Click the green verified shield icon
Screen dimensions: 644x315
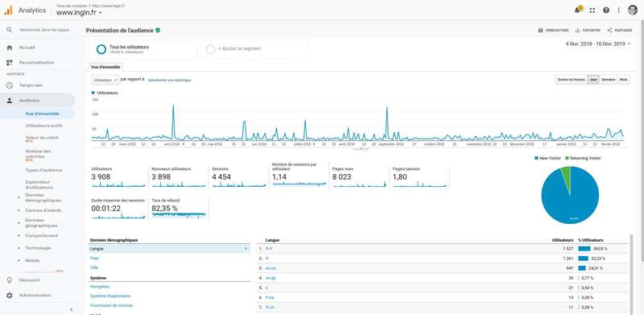[158, 31]
